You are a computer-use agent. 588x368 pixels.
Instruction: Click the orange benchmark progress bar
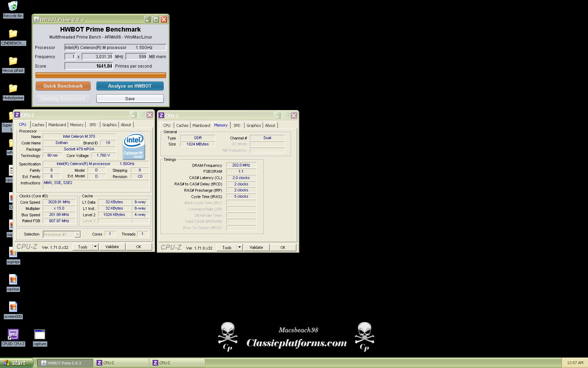coord(101,75)
